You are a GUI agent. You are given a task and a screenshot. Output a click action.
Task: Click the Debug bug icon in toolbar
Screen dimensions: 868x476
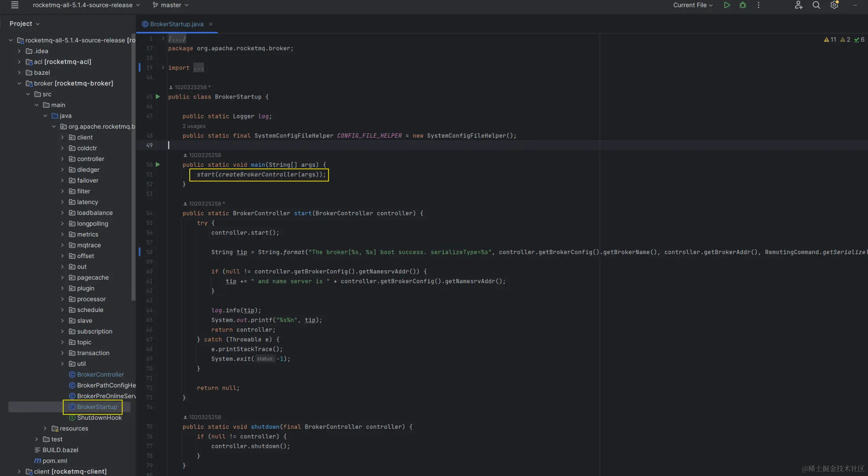[x=742, y=5]
